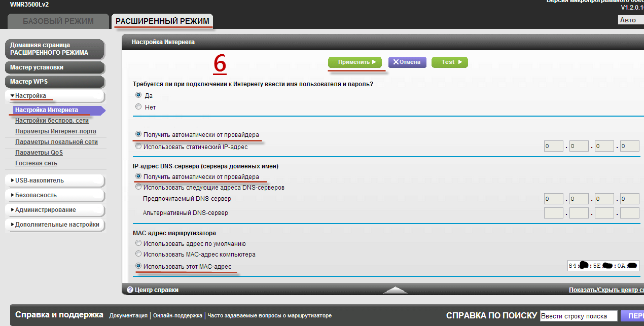Expand Администрирование section

pyautogui.click(x=55, y=210)
